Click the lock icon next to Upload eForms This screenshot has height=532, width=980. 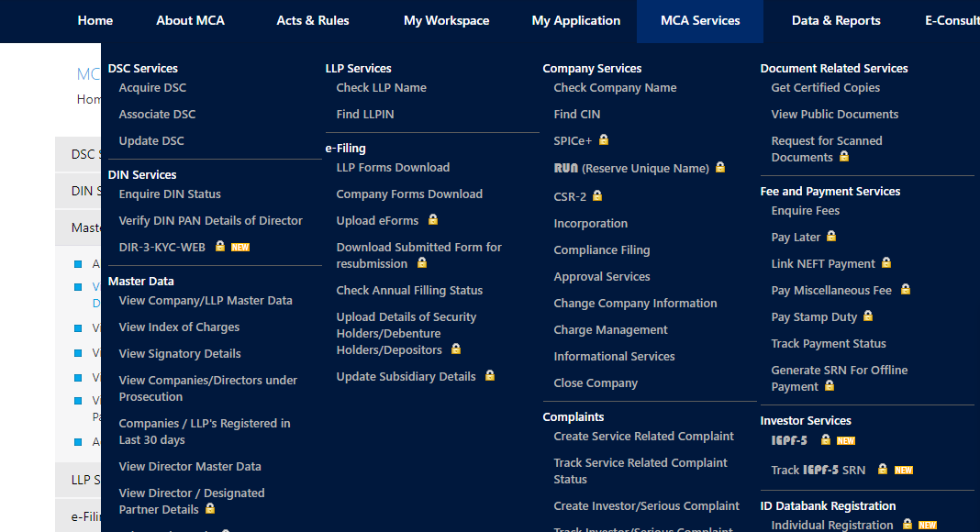pos(433,220)
